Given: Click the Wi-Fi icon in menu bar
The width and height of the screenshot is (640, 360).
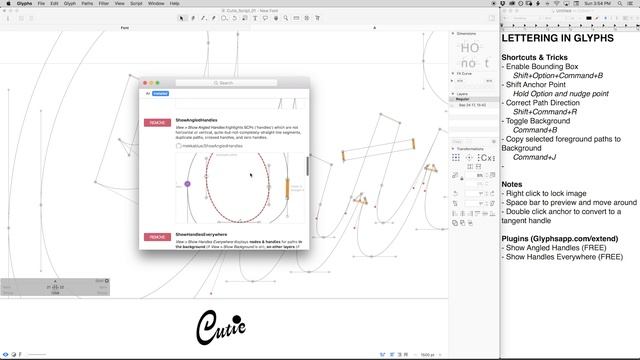Looking at the screenshot, I should click(557, 3).
